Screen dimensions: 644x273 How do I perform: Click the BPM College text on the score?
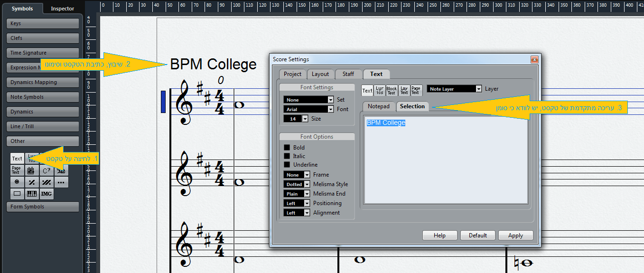213,64
